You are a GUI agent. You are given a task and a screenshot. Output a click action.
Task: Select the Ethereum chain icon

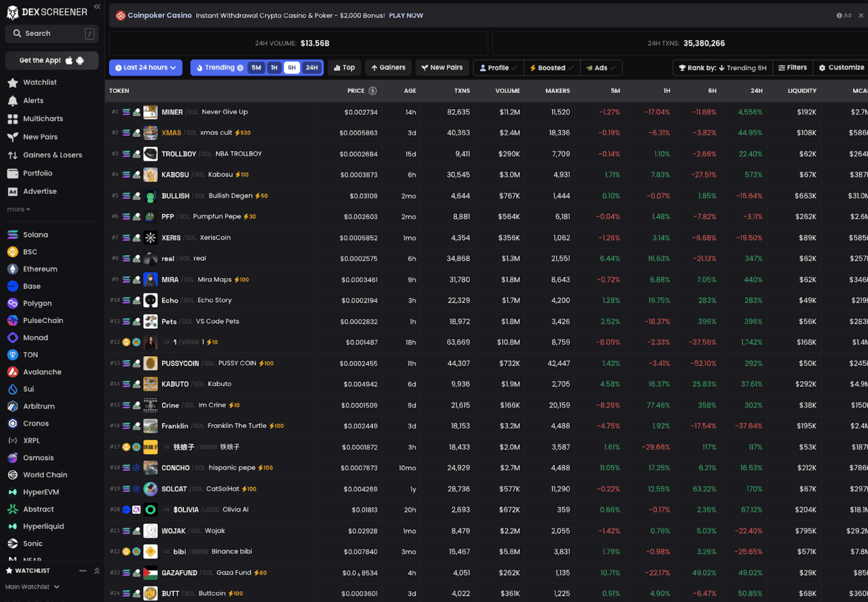click(13, 269)
